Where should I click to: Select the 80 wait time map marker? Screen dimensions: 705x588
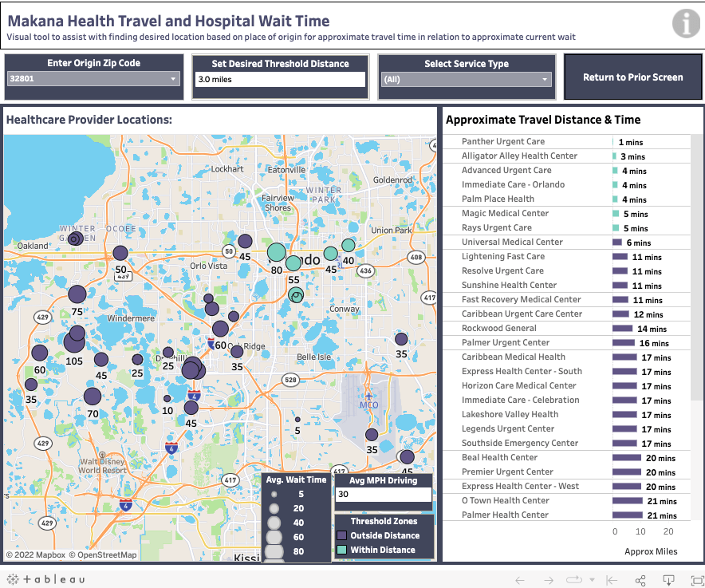coord(277,252)
